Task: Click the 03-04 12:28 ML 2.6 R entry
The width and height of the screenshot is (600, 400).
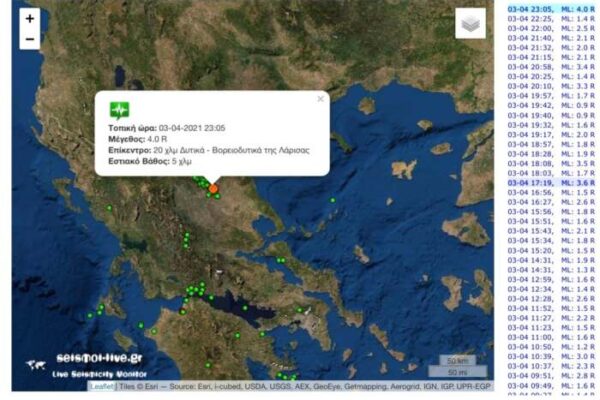Action: (x=551, y=299)
